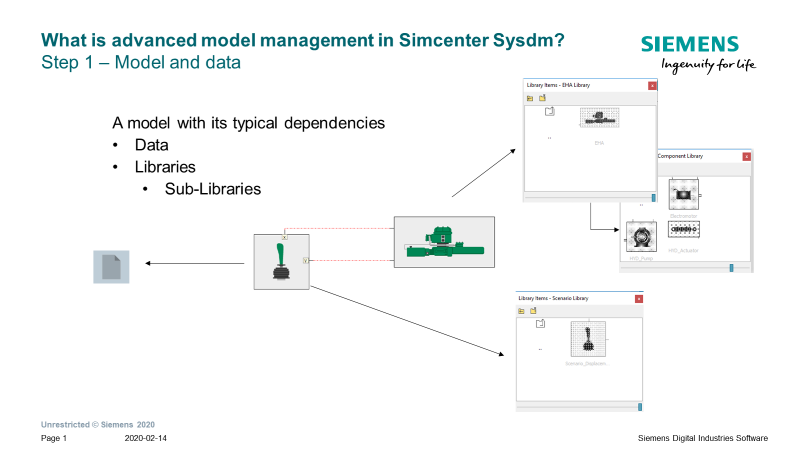Click the 'Electromotor' label in Component Library
The height and width of the screenshot is (450, 800).
pos(684,216)
